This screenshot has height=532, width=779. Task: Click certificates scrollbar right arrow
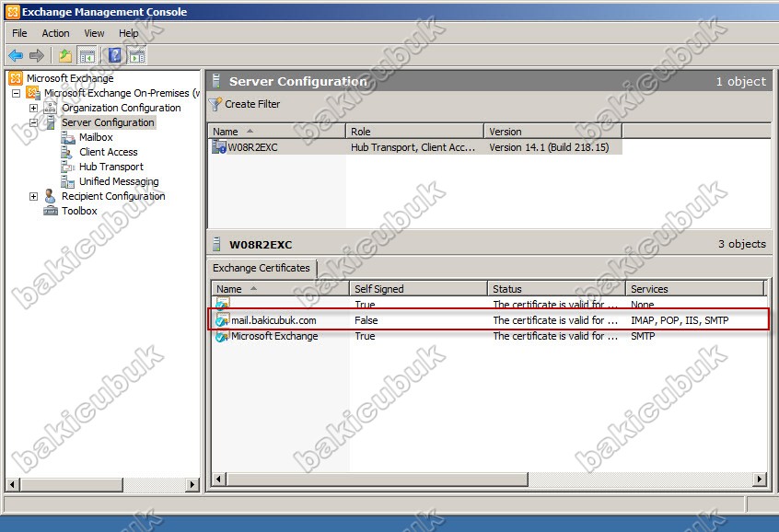tap(759, 480)
